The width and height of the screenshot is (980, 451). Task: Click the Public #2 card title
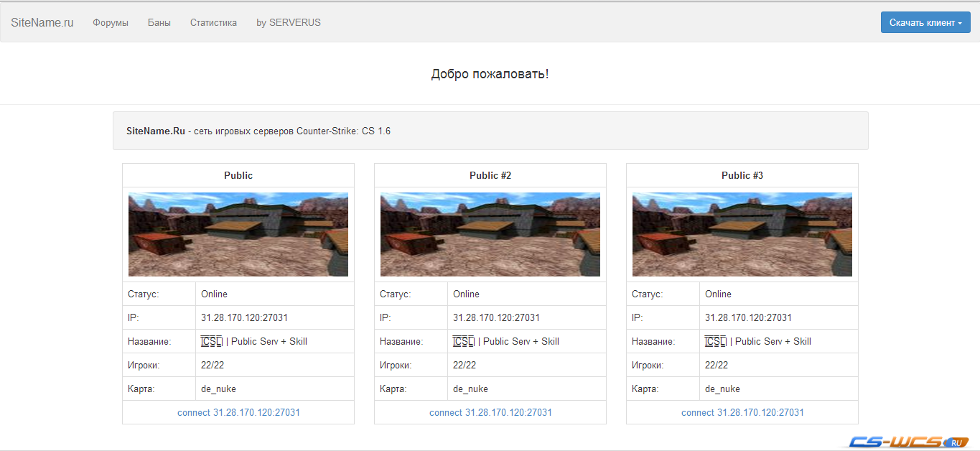tap(490, 175)
